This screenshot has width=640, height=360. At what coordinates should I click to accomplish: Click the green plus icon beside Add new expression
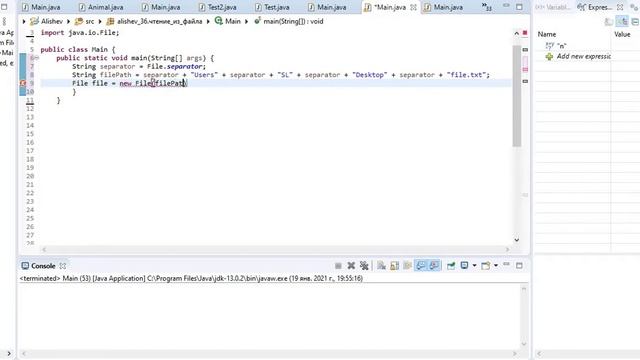point(549,57)
